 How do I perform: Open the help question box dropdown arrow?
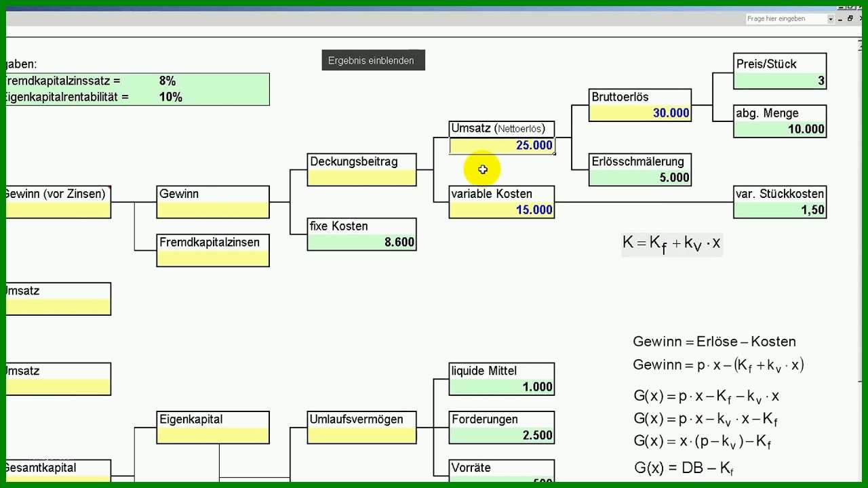tap(831, 19)
